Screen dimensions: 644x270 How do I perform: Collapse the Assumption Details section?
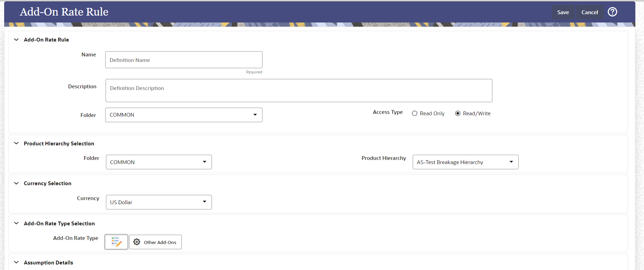point(16,262)
